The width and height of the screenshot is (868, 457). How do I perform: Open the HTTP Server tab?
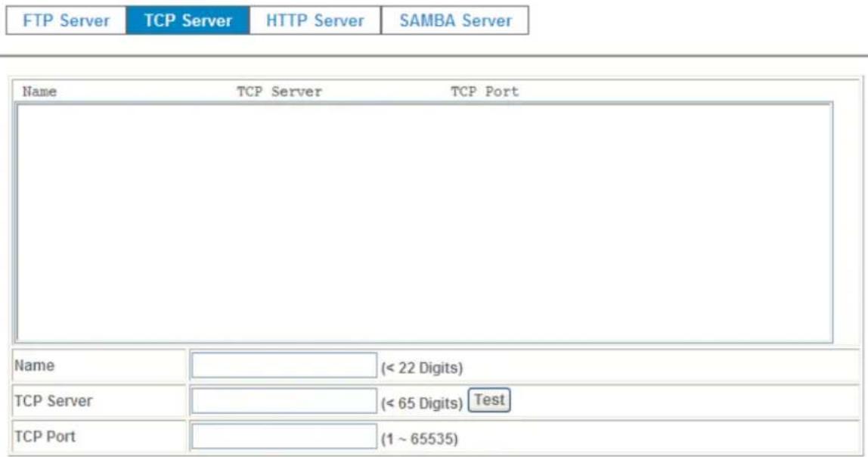pos(315,20)
